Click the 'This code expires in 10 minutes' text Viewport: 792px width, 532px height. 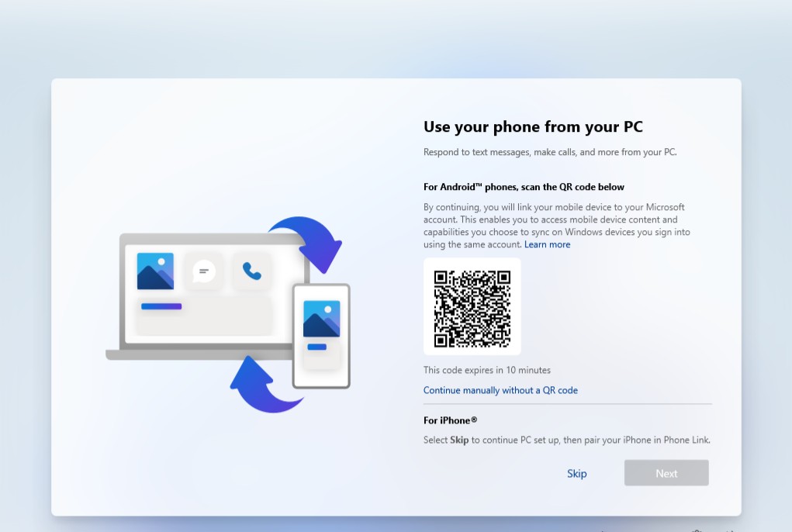click(486, 370)
